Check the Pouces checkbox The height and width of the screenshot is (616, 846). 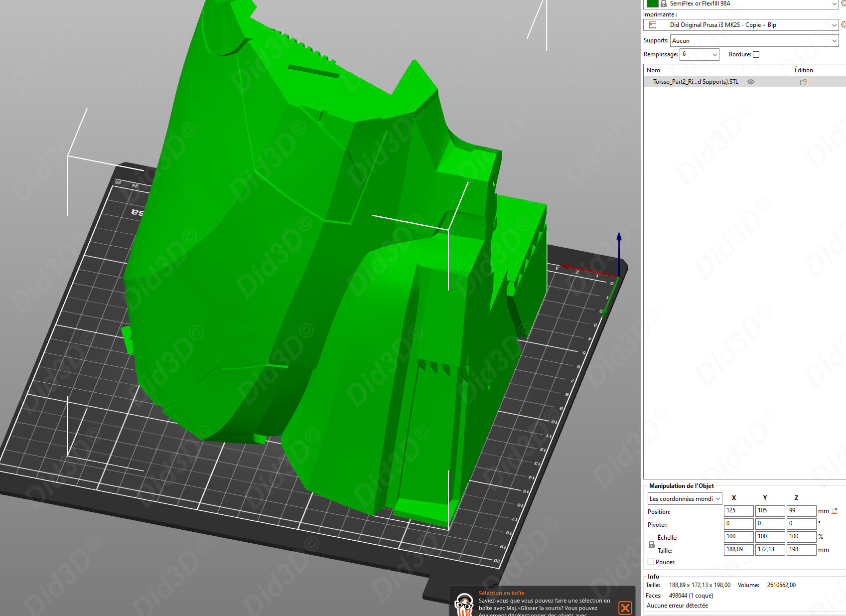pos(651,562)
